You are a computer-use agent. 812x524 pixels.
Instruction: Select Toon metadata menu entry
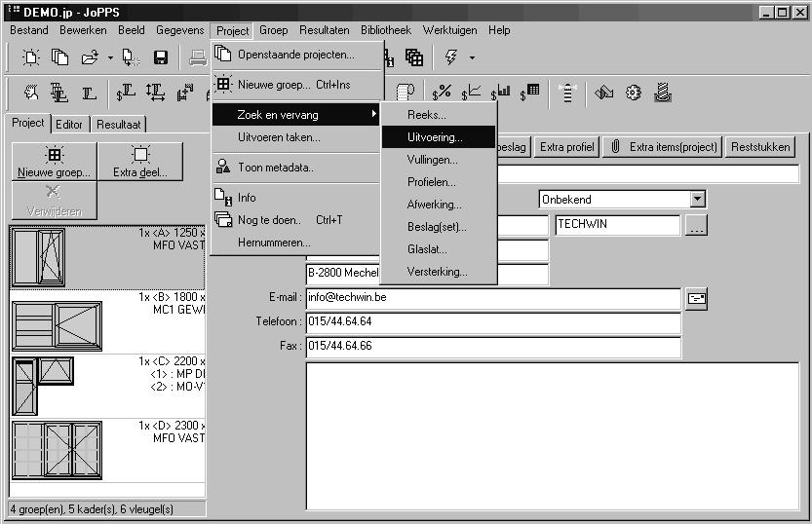pyautogui.click(x=296, y=168)
